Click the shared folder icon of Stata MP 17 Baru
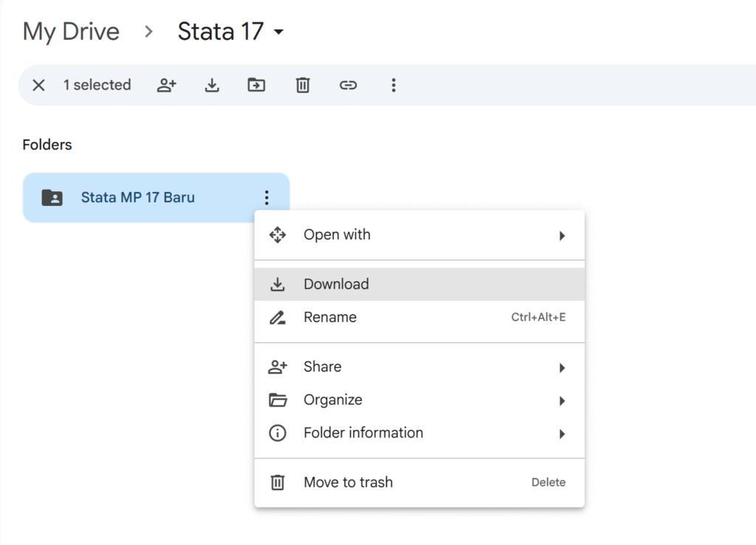756x545 pixels. click(x=52, y=198)
